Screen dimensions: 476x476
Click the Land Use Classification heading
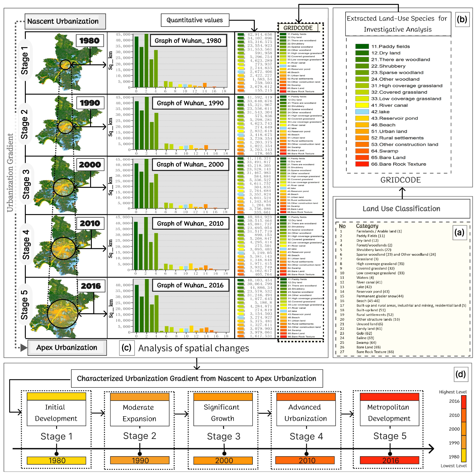pyautogui.click(x=401, y=209)
